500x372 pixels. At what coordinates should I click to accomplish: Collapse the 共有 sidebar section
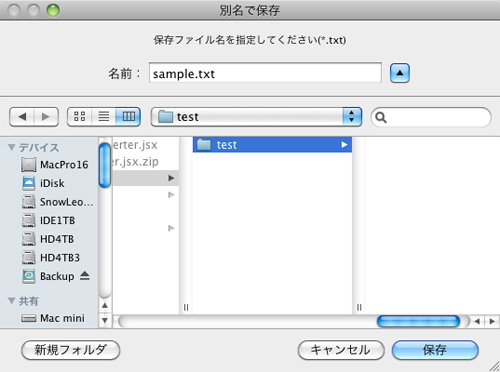point(12,301)
